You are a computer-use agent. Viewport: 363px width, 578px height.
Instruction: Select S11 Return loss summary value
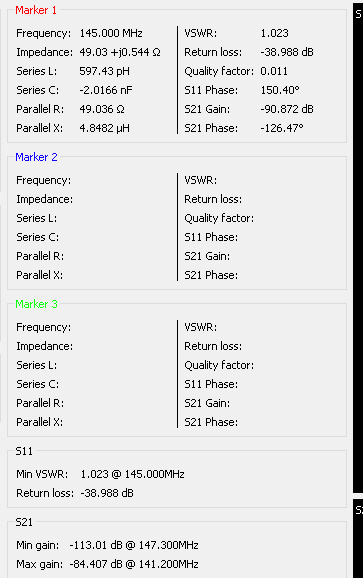(x=107, y=493)
